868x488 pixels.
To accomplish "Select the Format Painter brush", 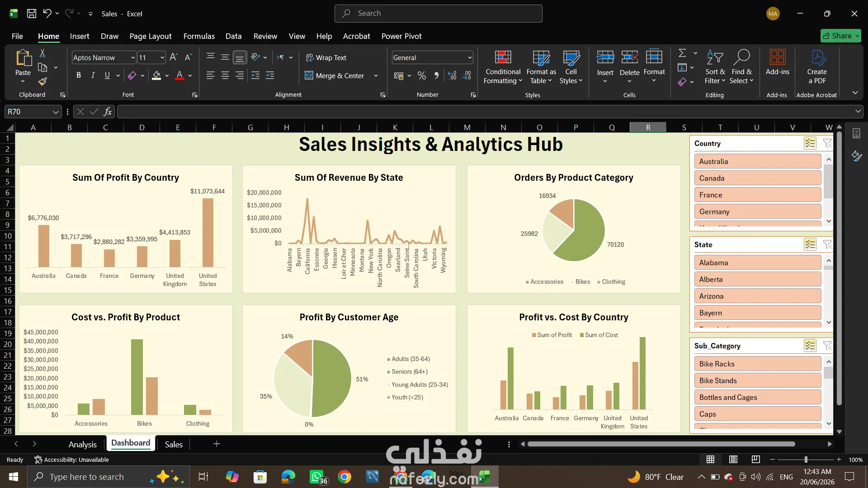I will click(42, 81).
